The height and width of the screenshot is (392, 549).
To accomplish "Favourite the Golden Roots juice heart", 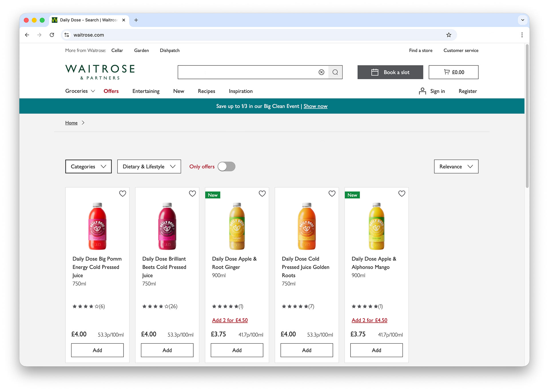I will pyautogui.click(x=332, y=194).
